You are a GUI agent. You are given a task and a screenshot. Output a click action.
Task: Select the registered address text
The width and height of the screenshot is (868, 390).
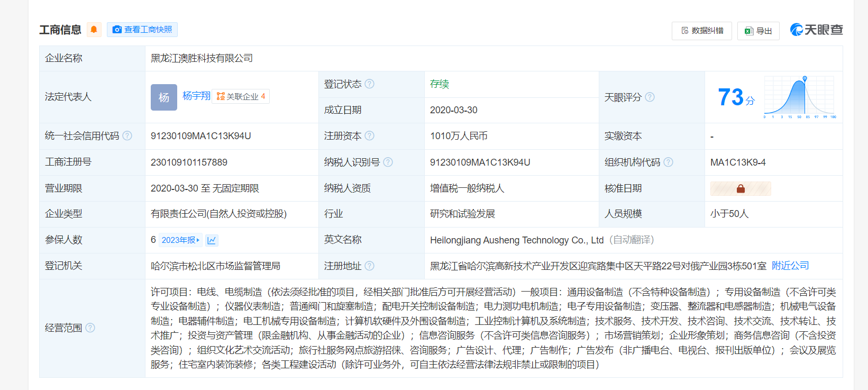[598, 266]
